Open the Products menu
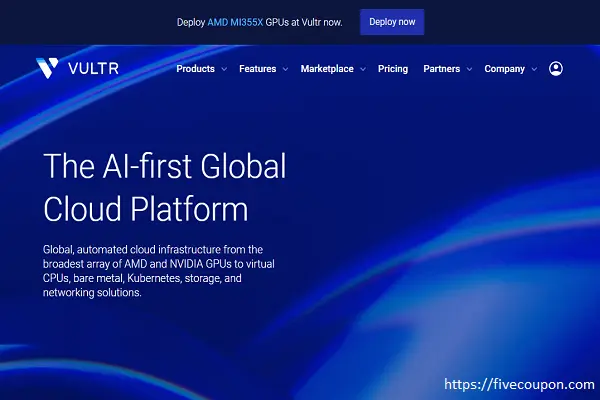600x400 pixels. 196,69
